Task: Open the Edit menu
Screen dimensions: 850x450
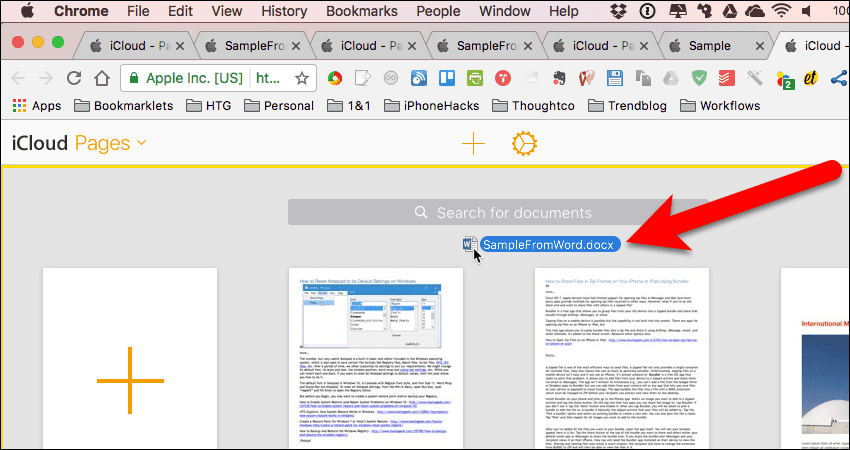Action: click(x=181, y=11)
